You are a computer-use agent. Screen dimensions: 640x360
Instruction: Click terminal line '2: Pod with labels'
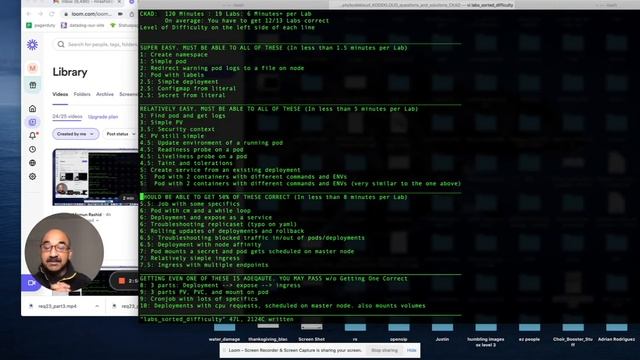(172, 75)
